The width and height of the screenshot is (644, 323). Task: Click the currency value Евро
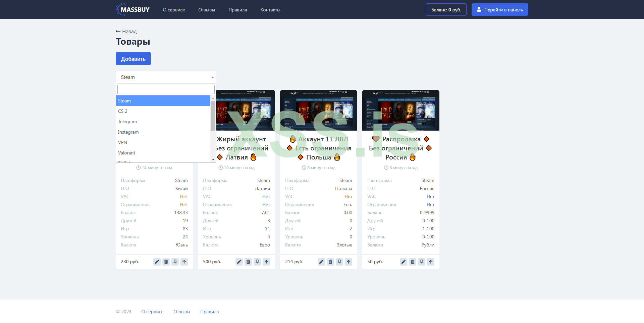[265, 245]
